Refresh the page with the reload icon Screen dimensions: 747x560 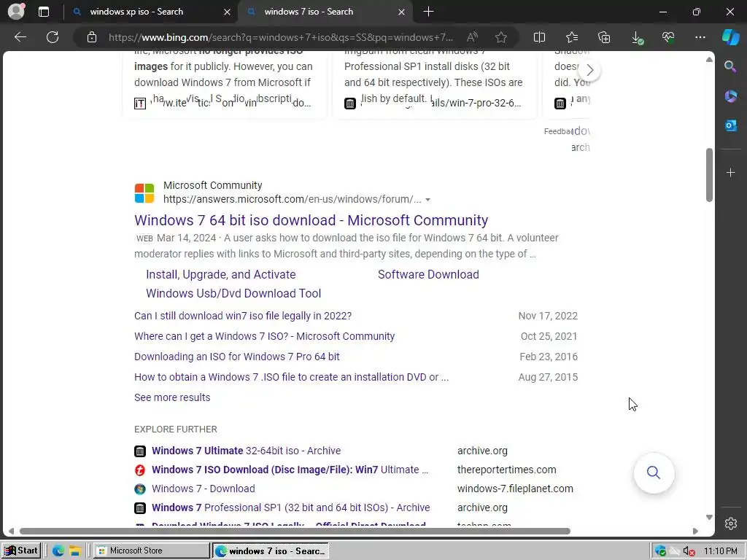coord(53,37)
